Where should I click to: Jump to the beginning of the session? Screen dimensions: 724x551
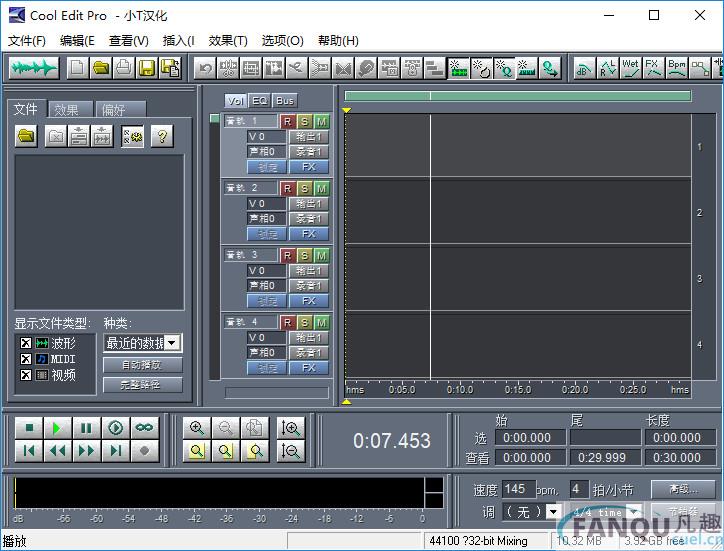(x=29, y=451)
